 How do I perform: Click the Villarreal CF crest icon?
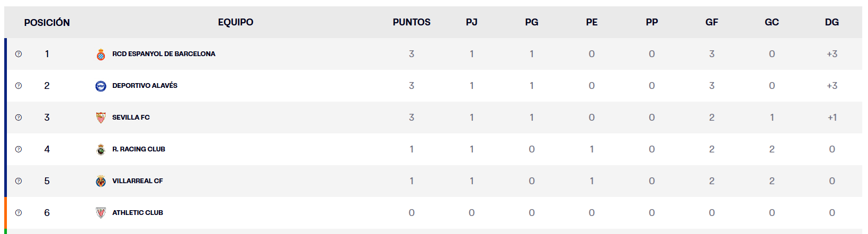point(101,181)
